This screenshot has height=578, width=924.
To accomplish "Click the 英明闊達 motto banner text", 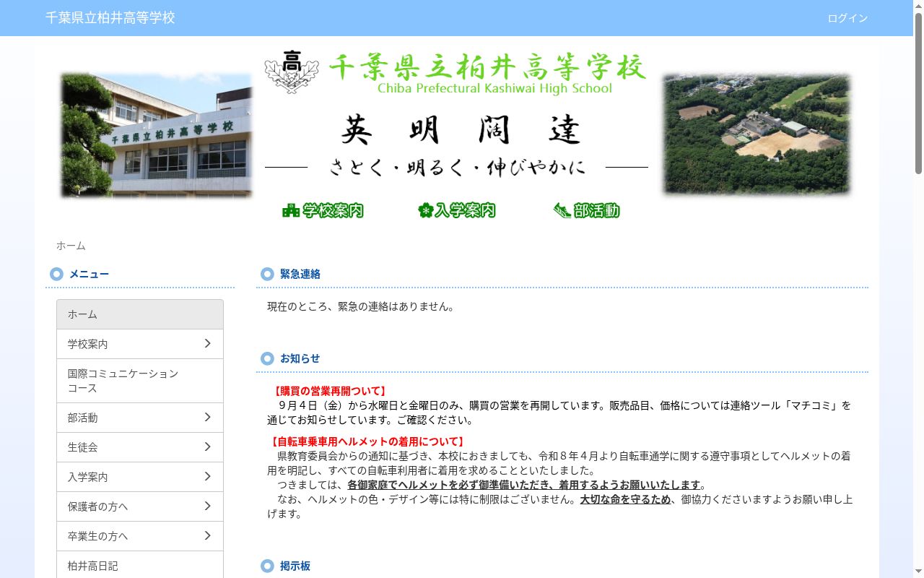I will pos(461,131).
